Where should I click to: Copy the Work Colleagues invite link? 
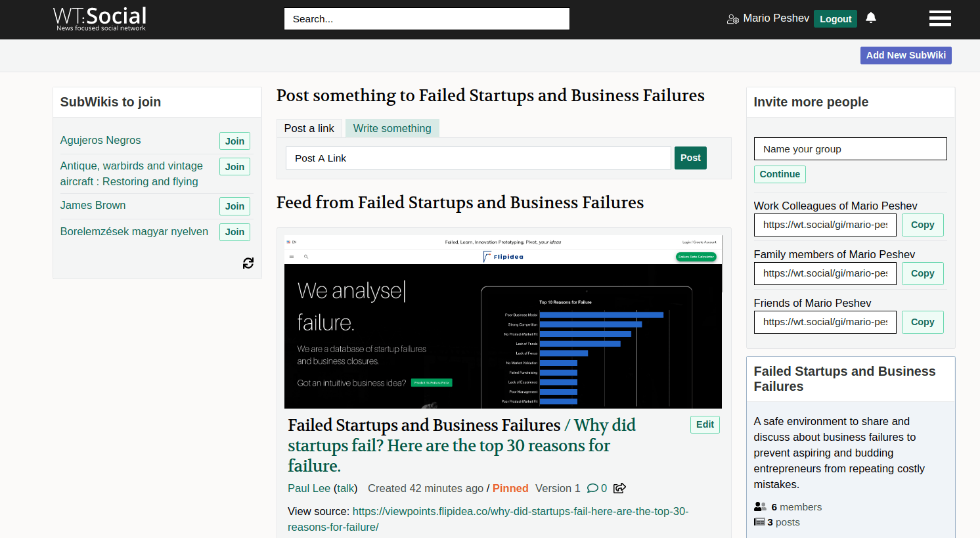(922, 225)
